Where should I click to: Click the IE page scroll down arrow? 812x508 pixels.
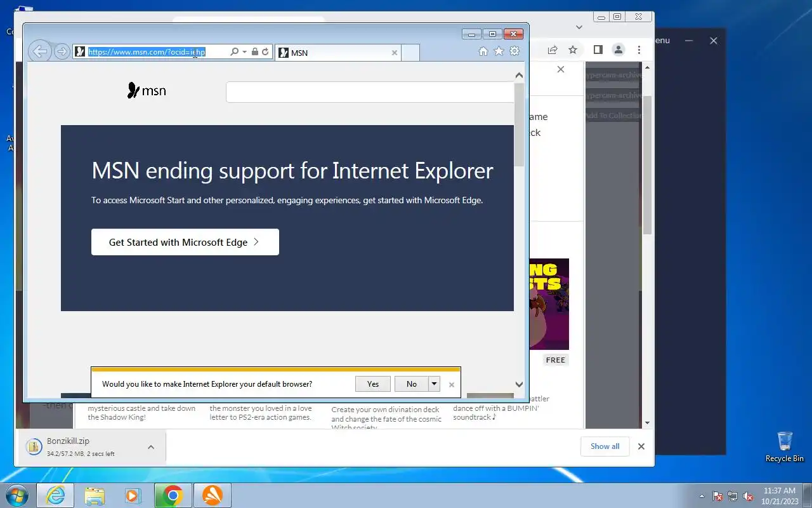(519, 384)
